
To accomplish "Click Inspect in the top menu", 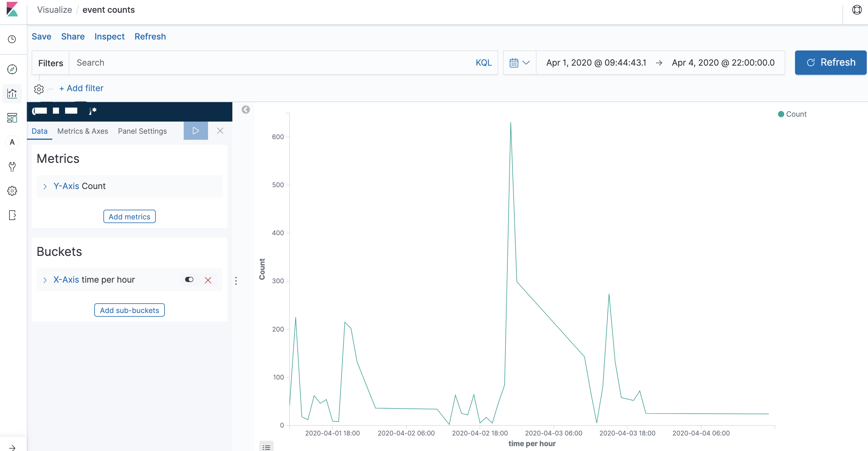I will (109, 36).
